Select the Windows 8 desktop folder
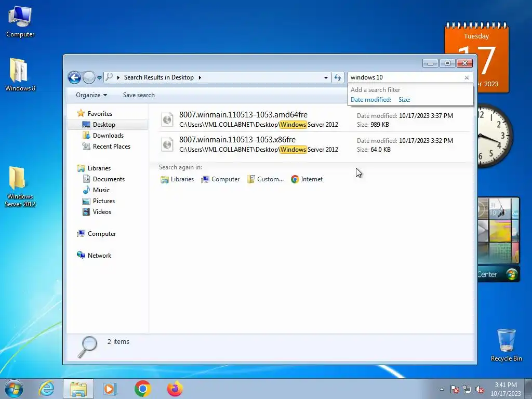Screen dimensions: 532x399 click(x=20, y=75)
